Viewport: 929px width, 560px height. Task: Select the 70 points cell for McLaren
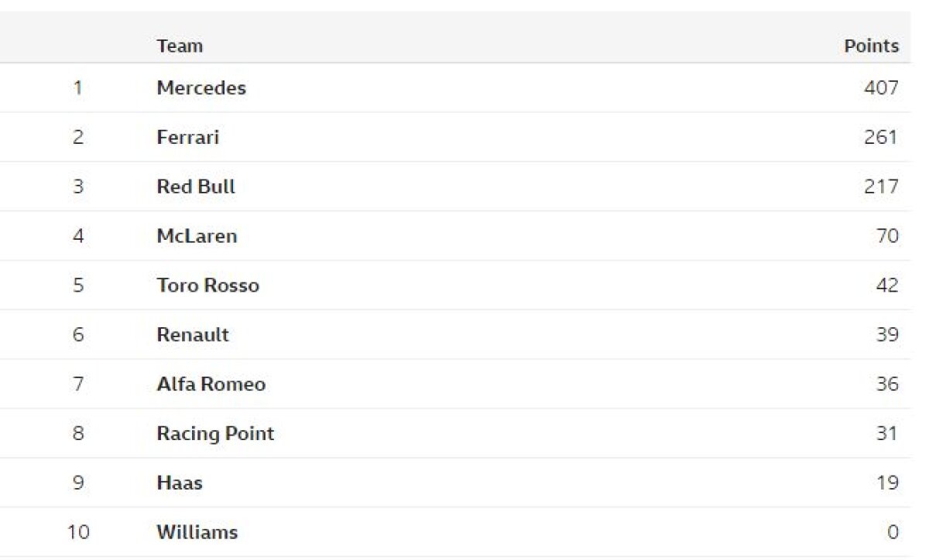[x=887, y=236]
